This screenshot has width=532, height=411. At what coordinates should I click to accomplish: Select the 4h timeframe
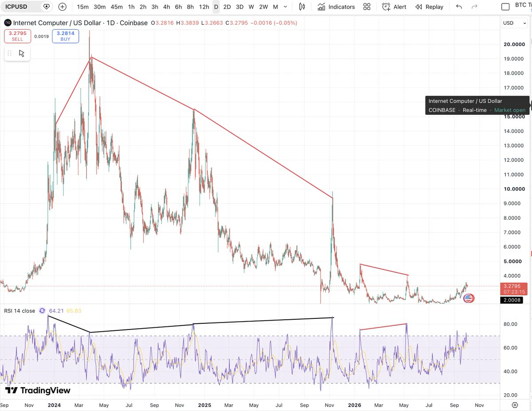166,7
